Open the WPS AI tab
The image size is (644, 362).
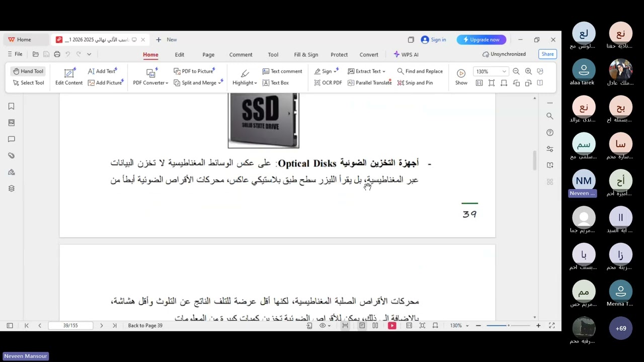[x=406, y=54]
